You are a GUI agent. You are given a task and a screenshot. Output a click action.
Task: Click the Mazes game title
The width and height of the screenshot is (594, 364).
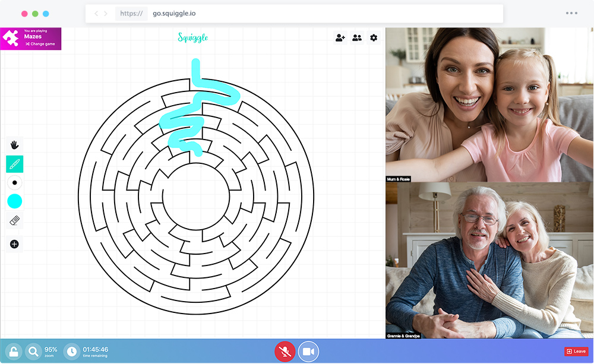tap(33, 37)
